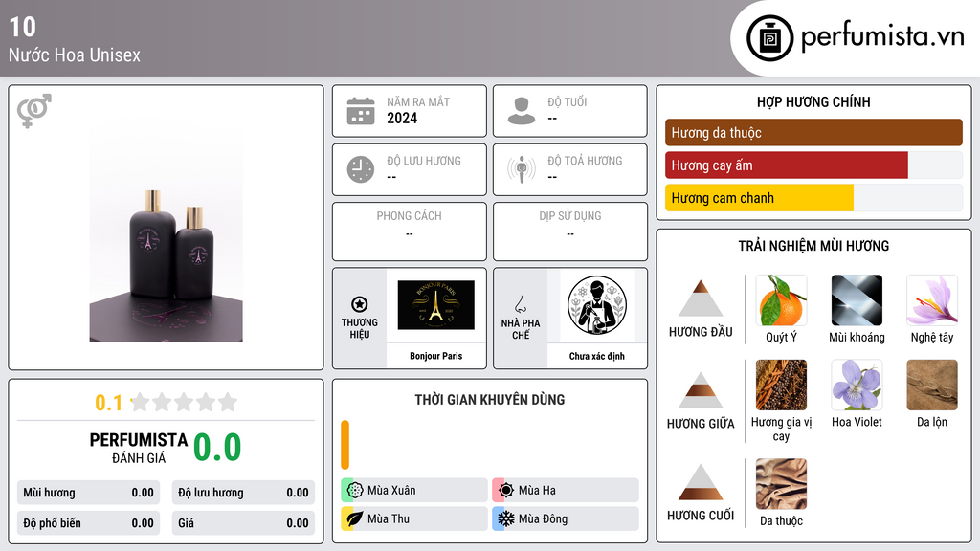Click the clock icon beside Độ lưu hương
This screenshot has height=551, width=980.
(361, 169)
